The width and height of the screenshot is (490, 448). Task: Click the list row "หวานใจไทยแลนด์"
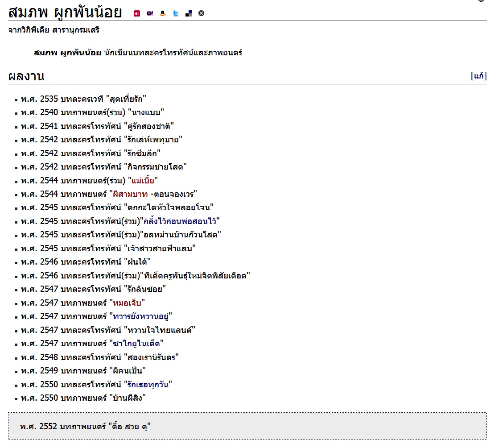(108, 330)
